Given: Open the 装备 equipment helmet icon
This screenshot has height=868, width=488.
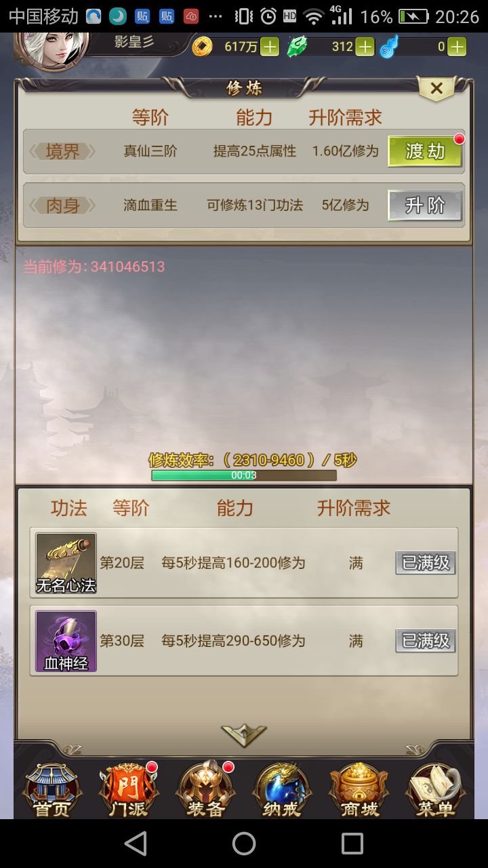Looking at the screenshot, I should tap(206, 790).
